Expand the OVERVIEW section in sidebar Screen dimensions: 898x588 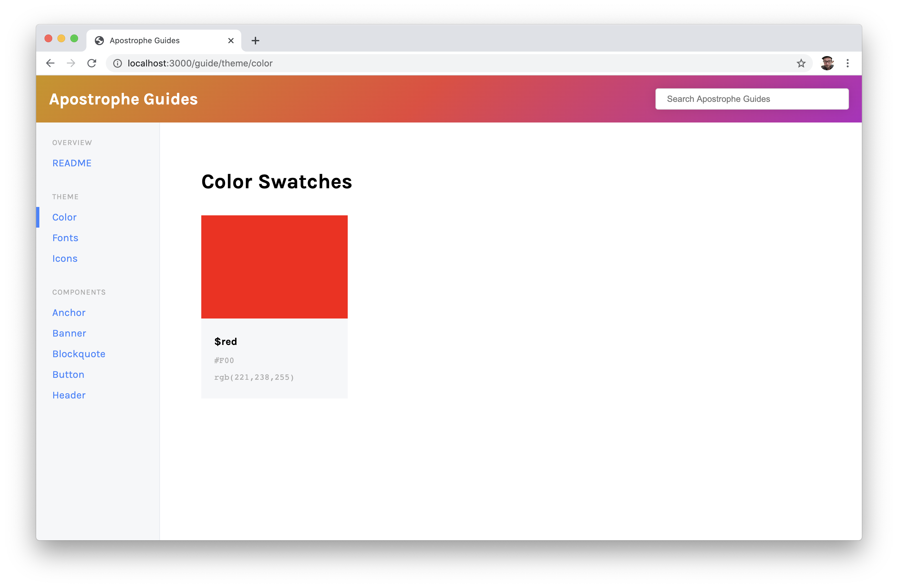pos(72,142)
